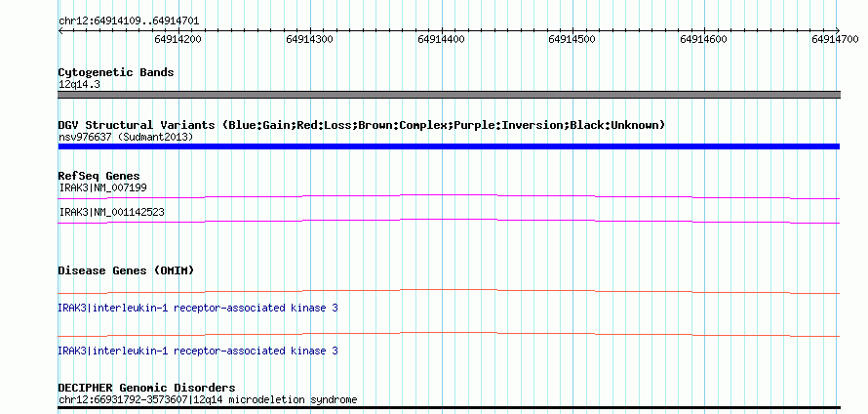868x414 pixels.
Task: Click the black DECIPHER microdeletion syndrome bar
Action: 449,407
